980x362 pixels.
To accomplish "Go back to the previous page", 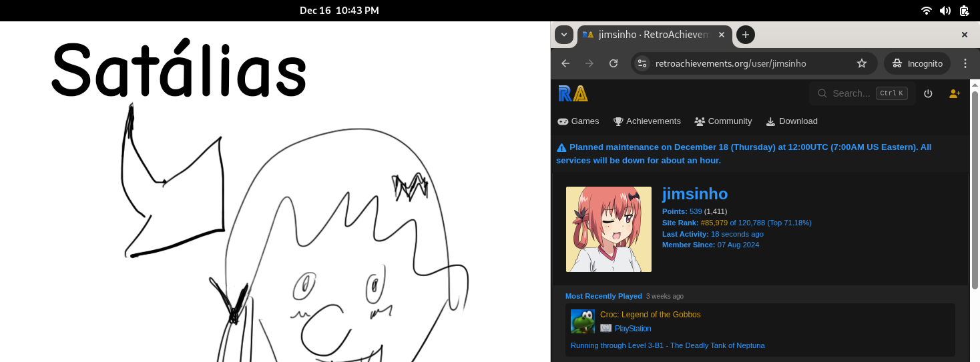I will pyautogui.click(x=565, y=63).
